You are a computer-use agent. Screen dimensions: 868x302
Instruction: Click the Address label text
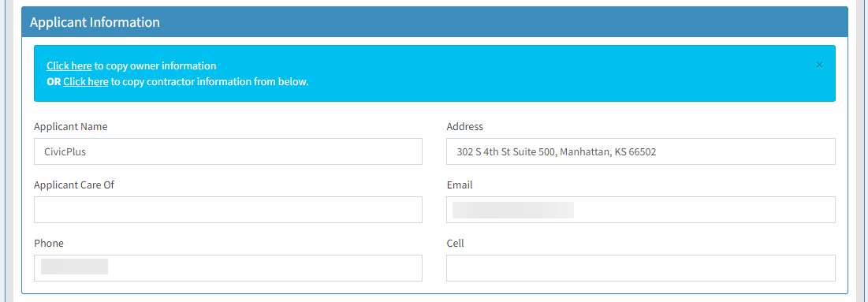[465, 126]
